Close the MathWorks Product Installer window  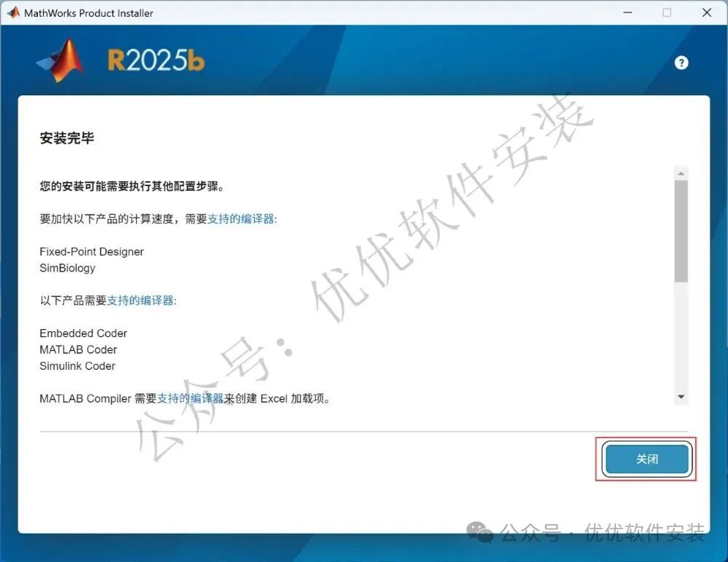coord(707,12)
